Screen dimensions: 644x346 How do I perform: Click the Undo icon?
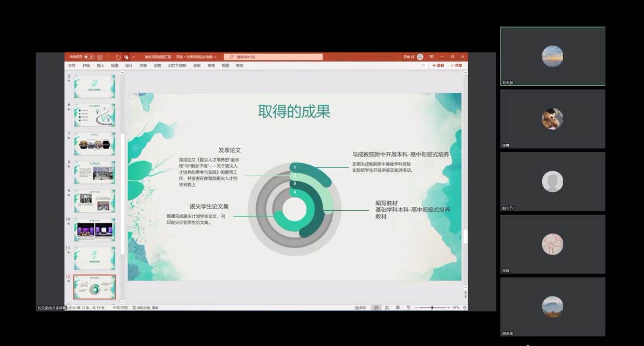[108, 57]
